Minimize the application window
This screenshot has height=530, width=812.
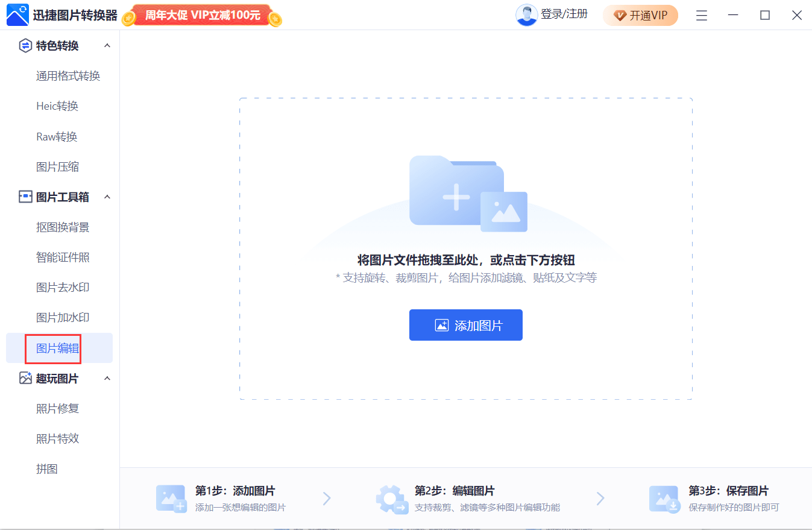[x=733, y=16]
